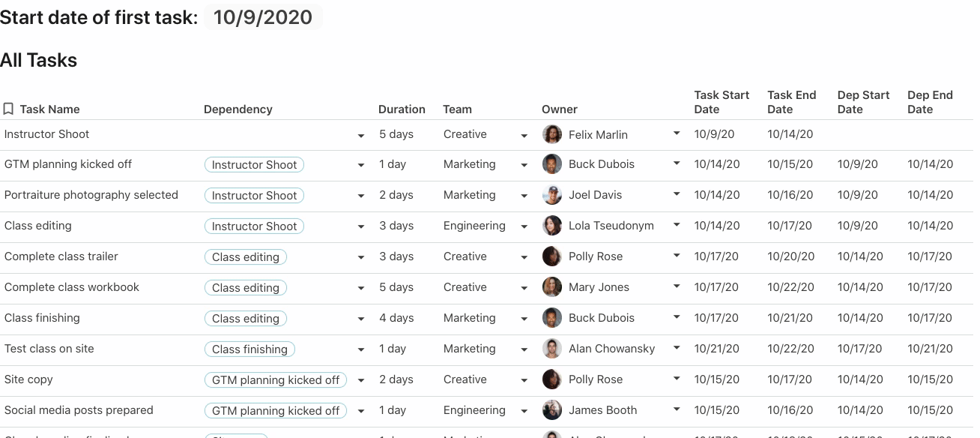Open Team dropdown for Class editing row
Screen dimensions: 980x438
[x=524, y=227]
